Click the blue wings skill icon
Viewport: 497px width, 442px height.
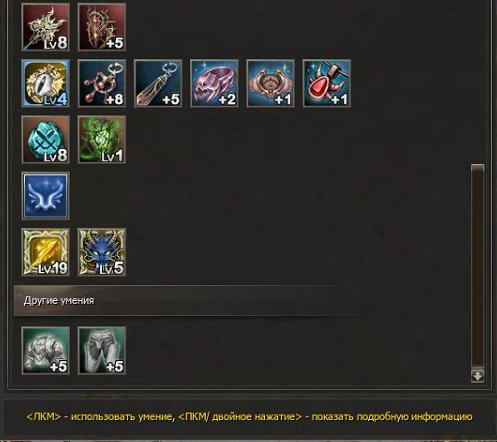[45, 196]
